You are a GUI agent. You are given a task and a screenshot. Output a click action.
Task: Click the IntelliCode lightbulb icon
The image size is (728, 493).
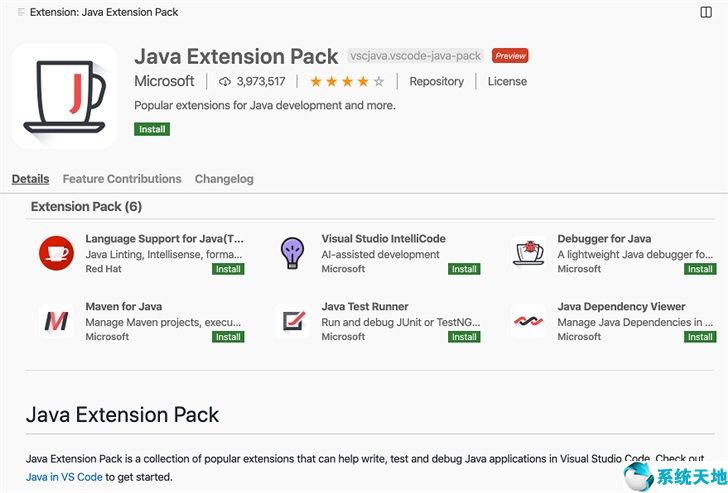pos(292,253)
